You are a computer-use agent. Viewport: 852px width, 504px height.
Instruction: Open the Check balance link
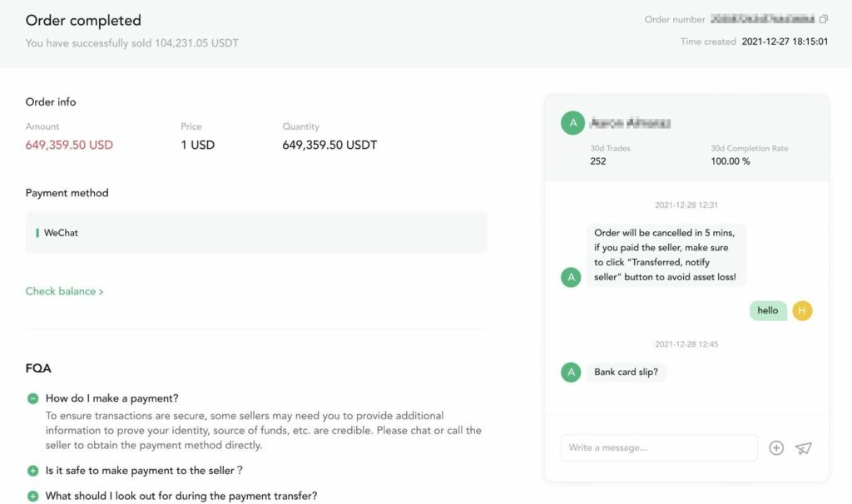point(64,291)
